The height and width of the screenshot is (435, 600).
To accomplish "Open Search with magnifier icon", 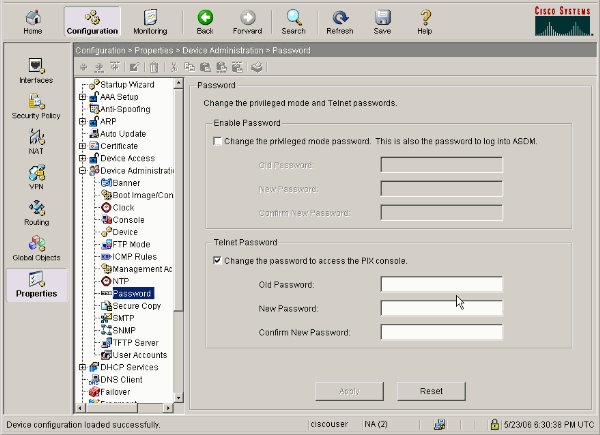I will tap(293, 22).
